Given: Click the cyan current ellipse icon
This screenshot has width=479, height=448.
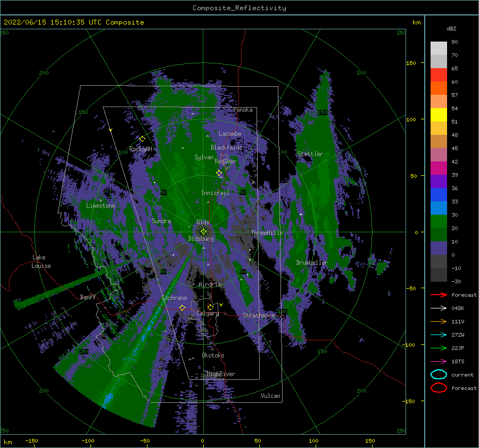Looking at the screenshot, I should (439, 374).
